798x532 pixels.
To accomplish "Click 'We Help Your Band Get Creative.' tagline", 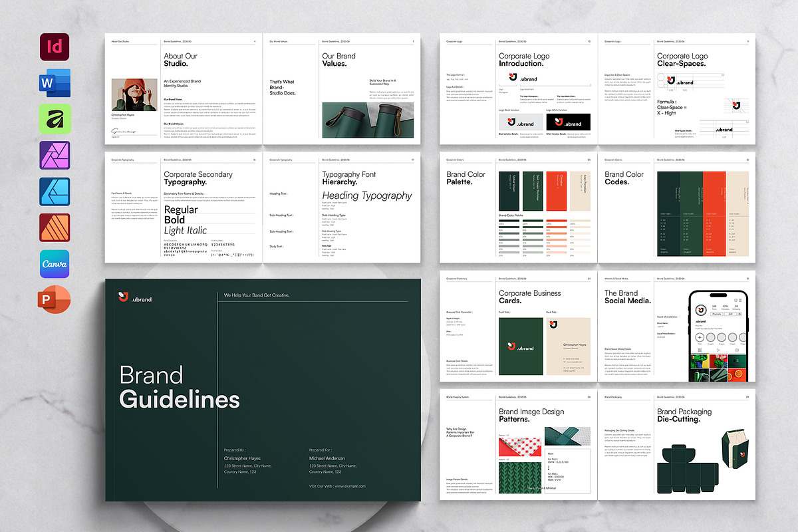I will (x=257, y=295).
